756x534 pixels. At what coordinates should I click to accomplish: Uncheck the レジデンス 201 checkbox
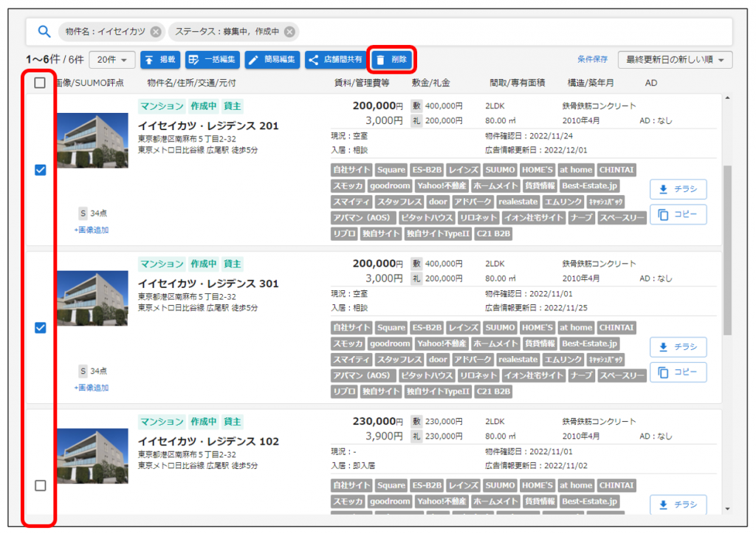(41, 170)
